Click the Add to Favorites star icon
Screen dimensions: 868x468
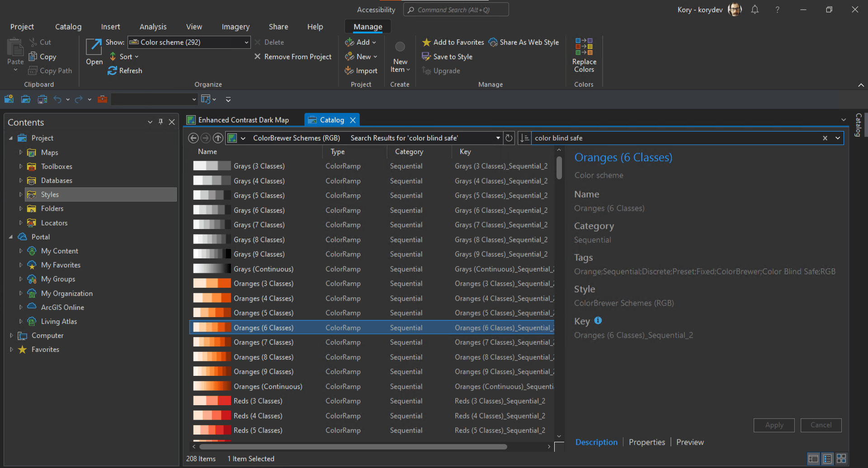click(425, 42)
